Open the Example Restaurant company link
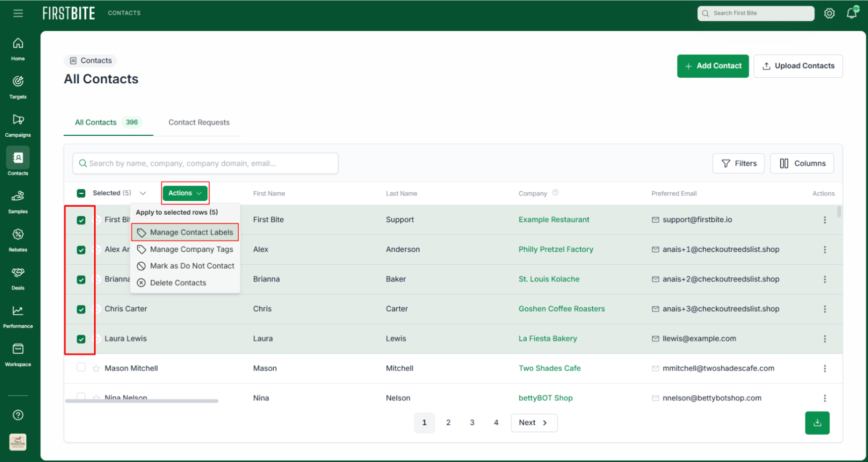 click(554, 220)
